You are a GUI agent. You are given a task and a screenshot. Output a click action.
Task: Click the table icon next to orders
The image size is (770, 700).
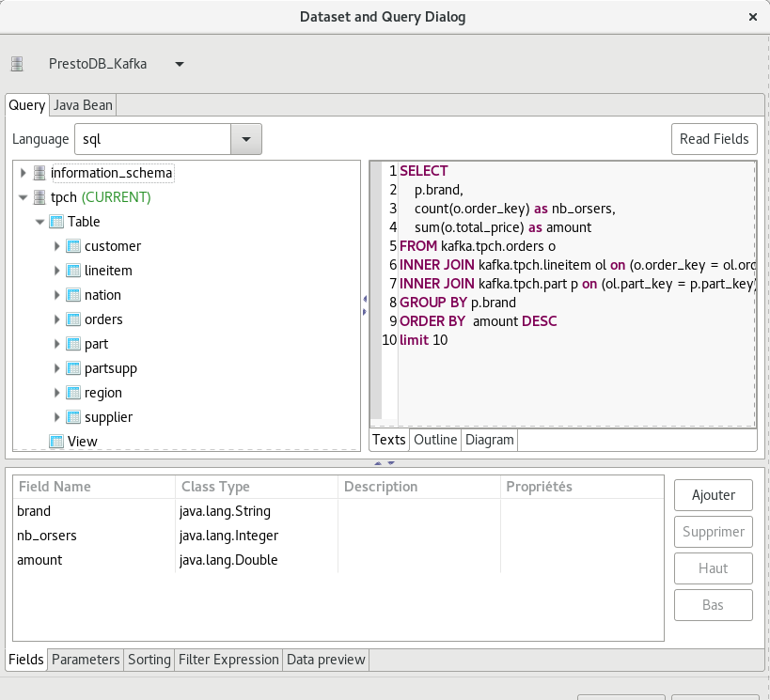pyautogui.click(x=72, y=319)
